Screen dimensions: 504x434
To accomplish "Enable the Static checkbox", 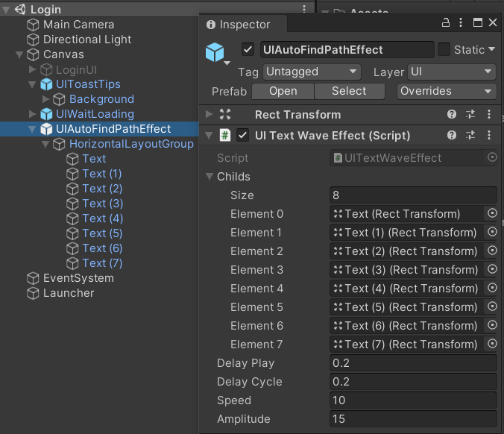I will (444, 50).
